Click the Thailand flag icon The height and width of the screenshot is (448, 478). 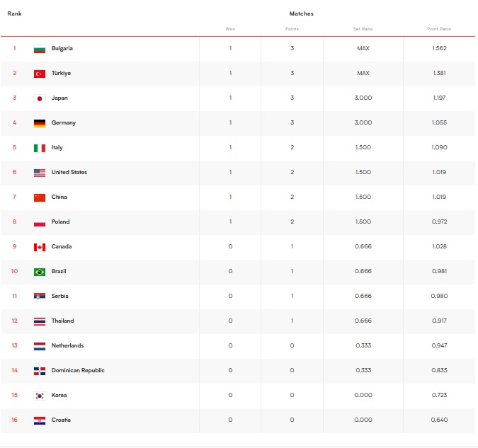click(x=40, y=321)
